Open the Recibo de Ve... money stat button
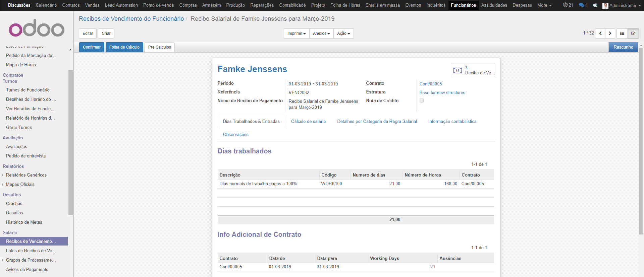The image size is (644, 277). [x=473, y=70]
